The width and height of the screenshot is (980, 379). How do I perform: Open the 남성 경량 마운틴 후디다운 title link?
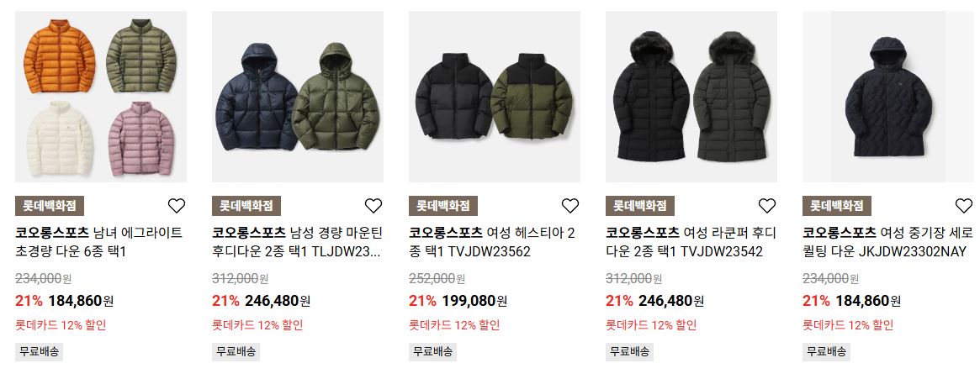(x=296, y=242)
